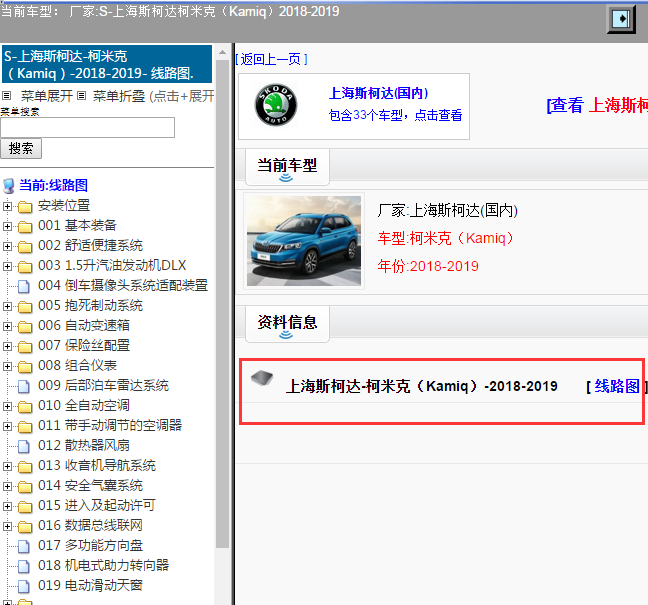Click folder icon of 005 抱死制动系统
Viewport: 648px width, 605px height.
pos(25,307)
